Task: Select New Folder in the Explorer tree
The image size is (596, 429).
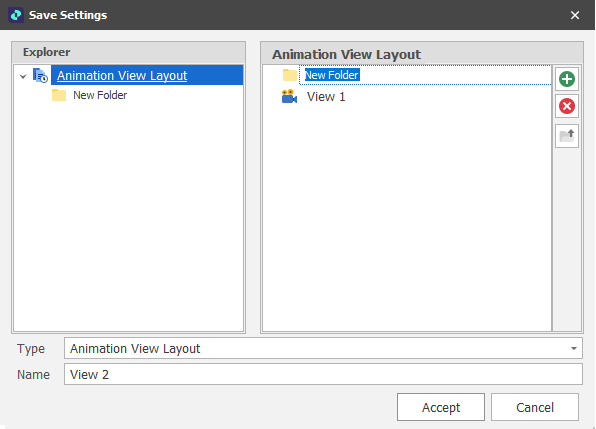Action: [x=100, y=95]
